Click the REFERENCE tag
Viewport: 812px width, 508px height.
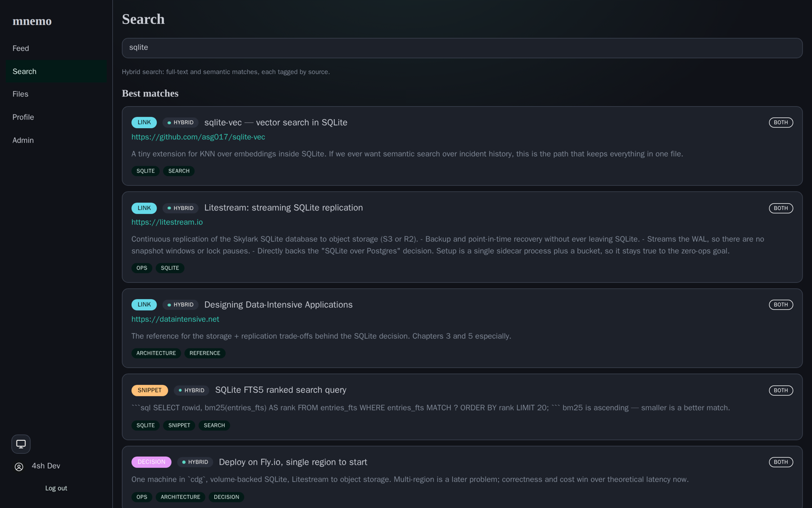pyautogui.click(x=205, y=353)
